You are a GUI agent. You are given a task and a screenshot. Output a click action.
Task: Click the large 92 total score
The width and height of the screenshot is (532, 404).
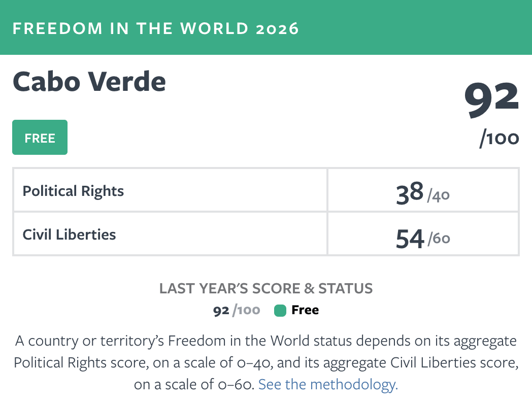coord(491,98)
